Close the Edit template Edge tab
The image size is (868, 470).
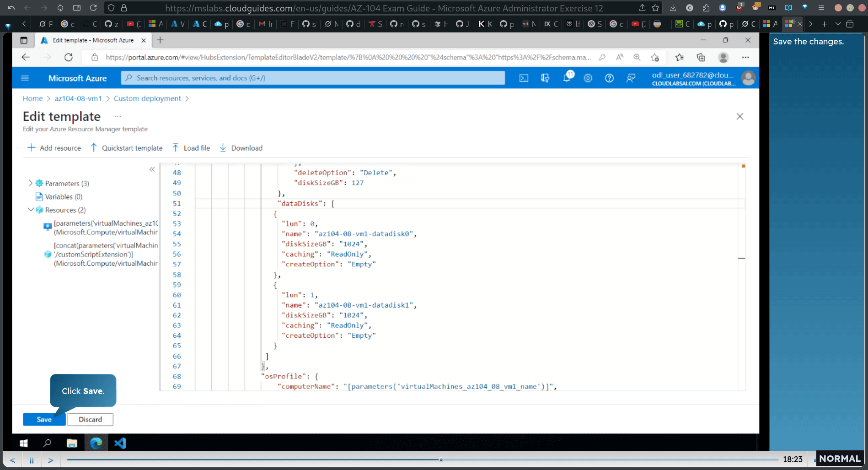[144, 40]
